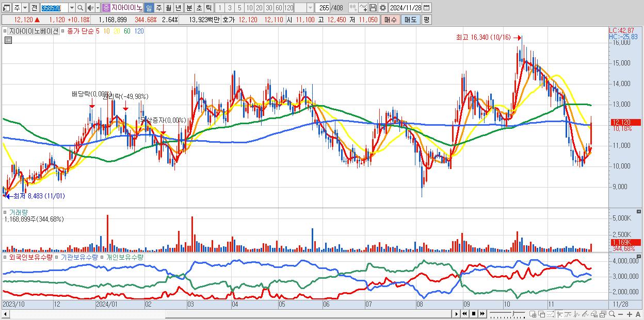Screen dimensions: 644x320
Task: Select the 일 daily period tab
Action: coord(149,8)
